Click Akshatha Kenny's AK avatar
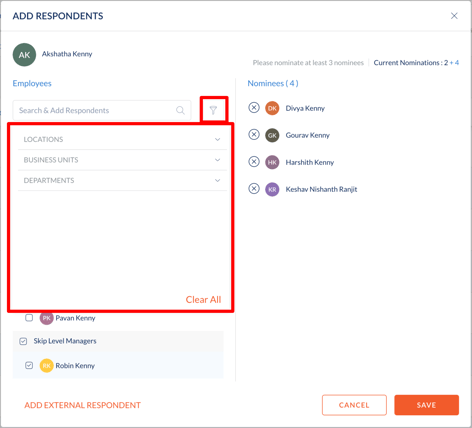 (x=24, y=55)
